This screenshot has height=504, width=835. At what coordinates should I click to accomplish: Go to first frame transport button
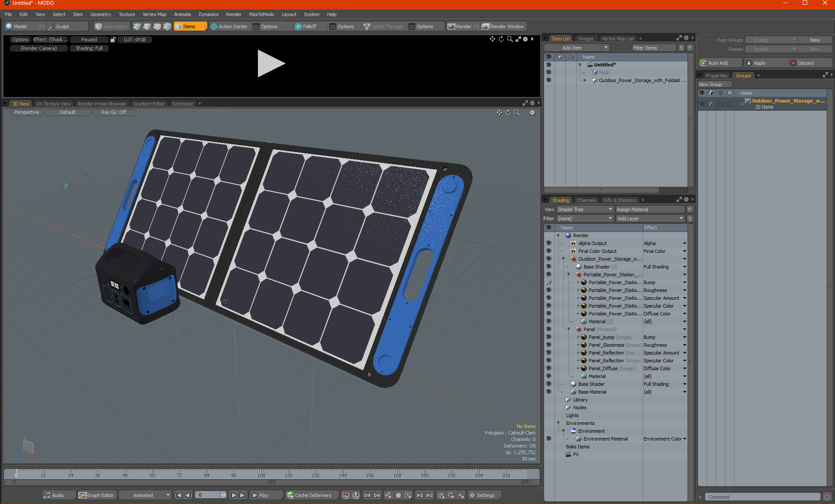tap(178, 495)
